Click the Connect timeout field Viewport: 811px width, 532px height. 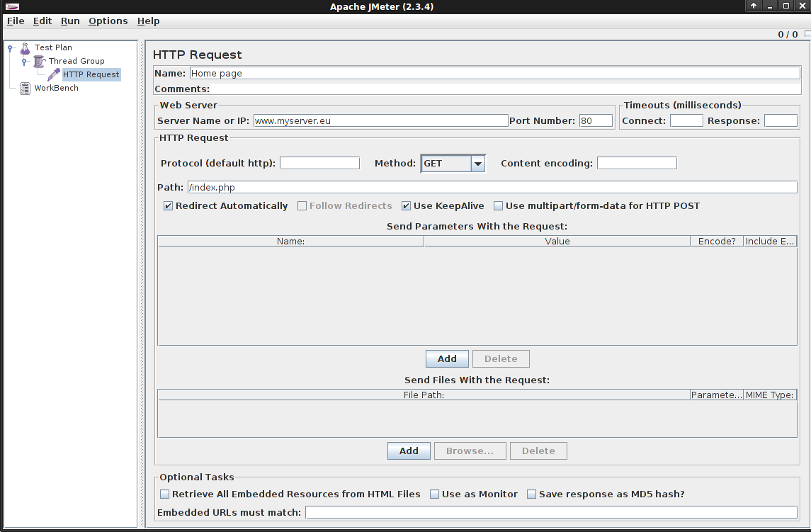click(686, 120)
